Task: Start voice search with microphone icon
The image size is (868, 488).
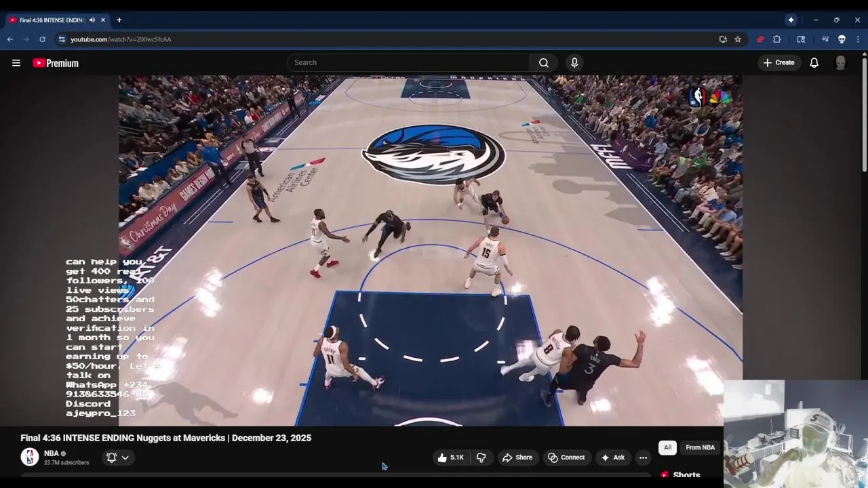Action: point(574,63)
